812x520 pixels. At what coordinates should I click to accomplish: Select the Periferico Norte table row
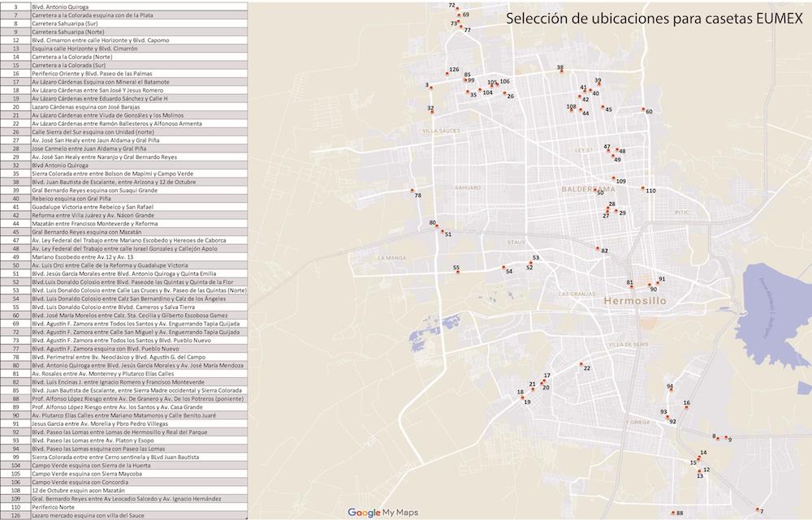point(123,505)
